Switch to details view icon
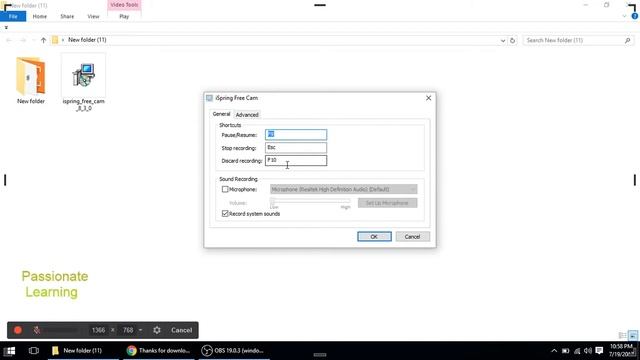The height and width of the screenshot is (360, 640). point(622,336)
